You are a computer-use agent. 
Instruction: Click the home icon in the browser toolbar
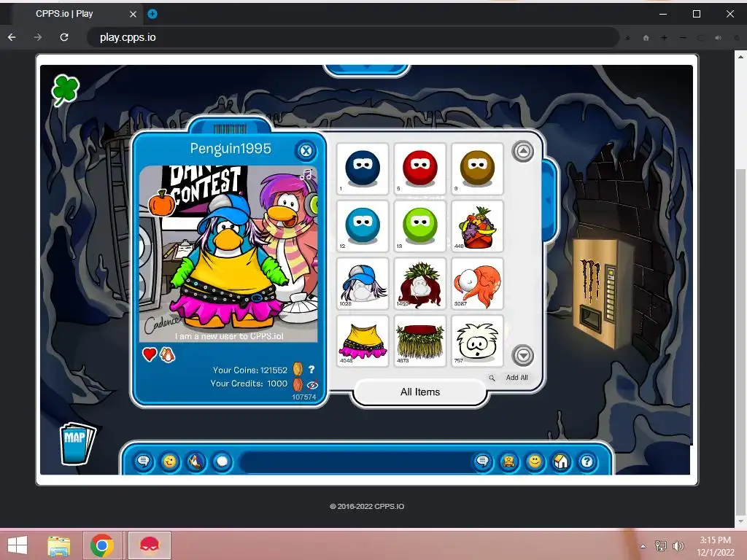click(646, 38)
